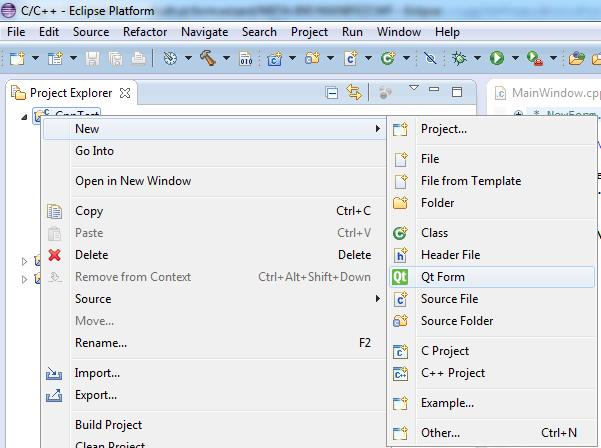Open the Source context submenu
This screenshot has height=448, width=601.
(214, 299)
